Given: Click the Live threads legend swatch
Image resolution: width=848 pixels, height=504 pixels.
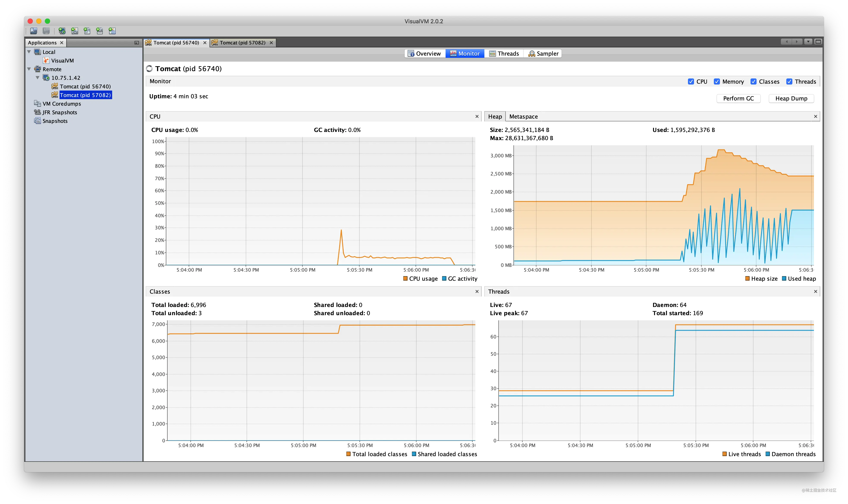Looking at the screenshot, I should pos(725,454).
